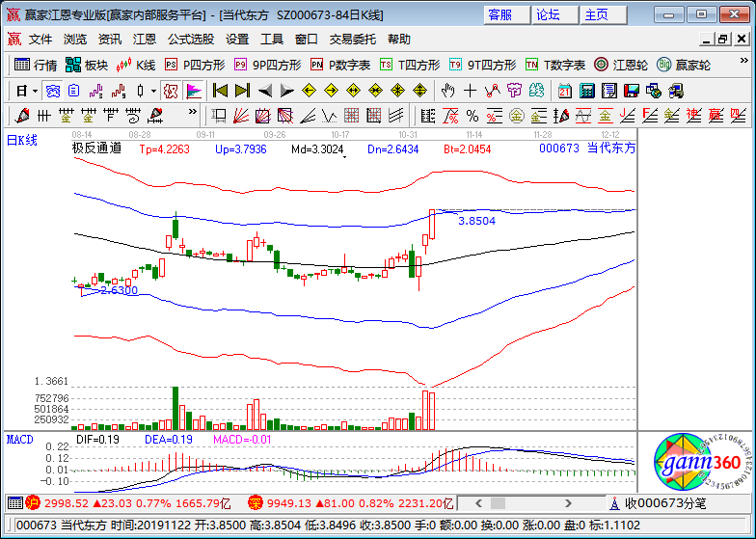Jump to first bar with skip-back icon
Viewport: 756px width, 539px height.
[x=220, y=91]
